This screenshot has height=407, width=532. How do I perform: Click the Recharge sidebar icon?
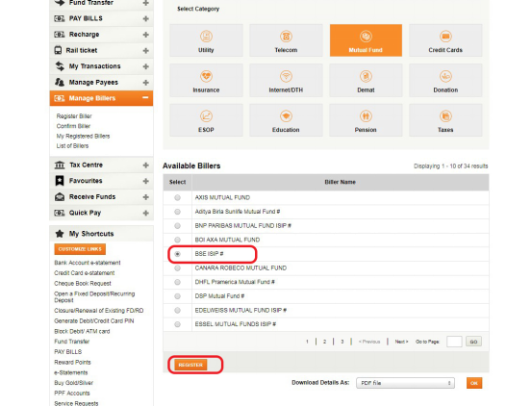(x=60, y=35)
